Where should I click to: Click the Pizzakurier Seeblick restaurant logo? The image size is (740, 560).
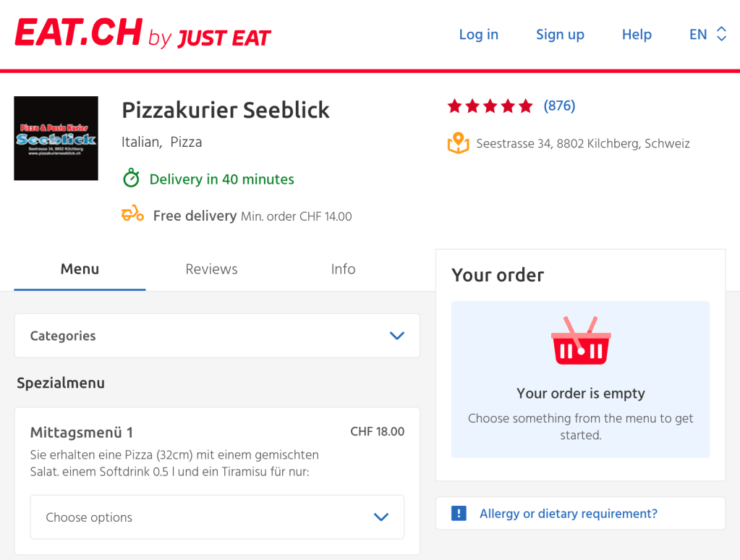click(x=56, y=138)
